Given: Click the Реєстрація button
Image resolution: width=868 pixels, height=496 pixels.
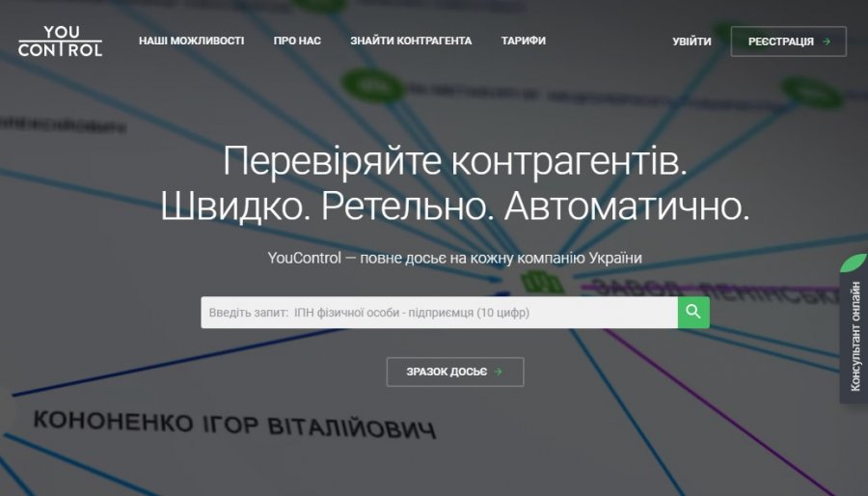Looking at the screenshot, I should point(788,41).
